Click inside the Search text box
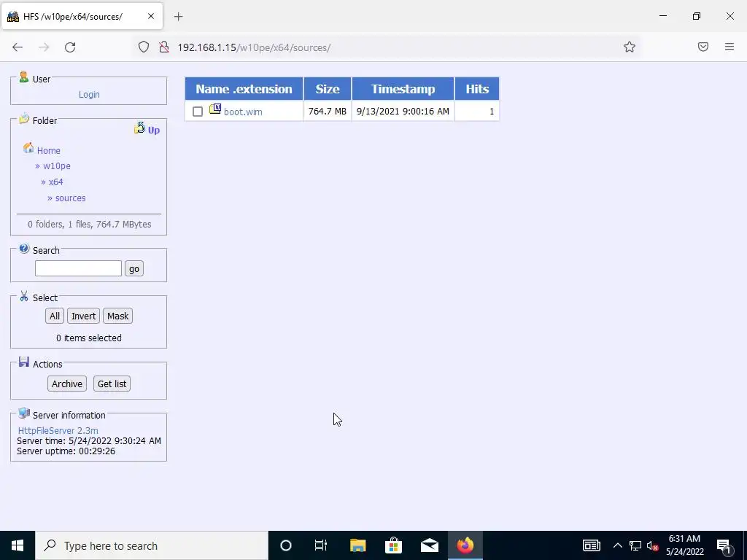The height and width of the screenshot is (560, 747). (78, 268)
